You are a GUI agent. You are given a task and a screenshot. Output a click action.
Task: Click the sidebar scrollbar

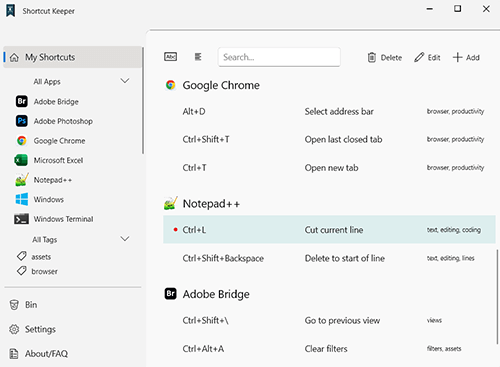pos(143,100)
